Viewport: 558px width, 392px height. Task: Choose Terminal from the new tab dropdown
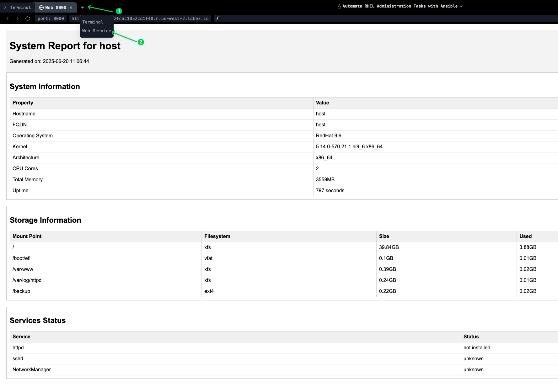(92, 22)
